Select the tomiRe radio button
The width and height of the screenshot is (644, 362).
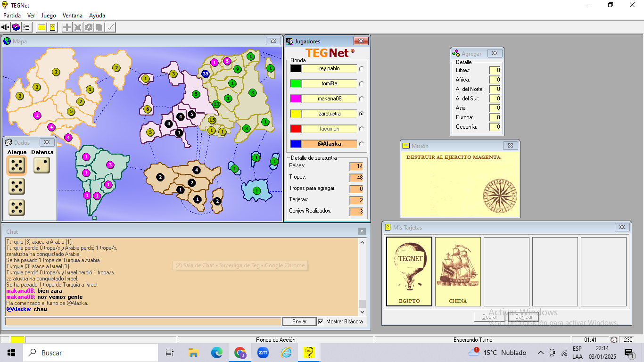[362, 83]
